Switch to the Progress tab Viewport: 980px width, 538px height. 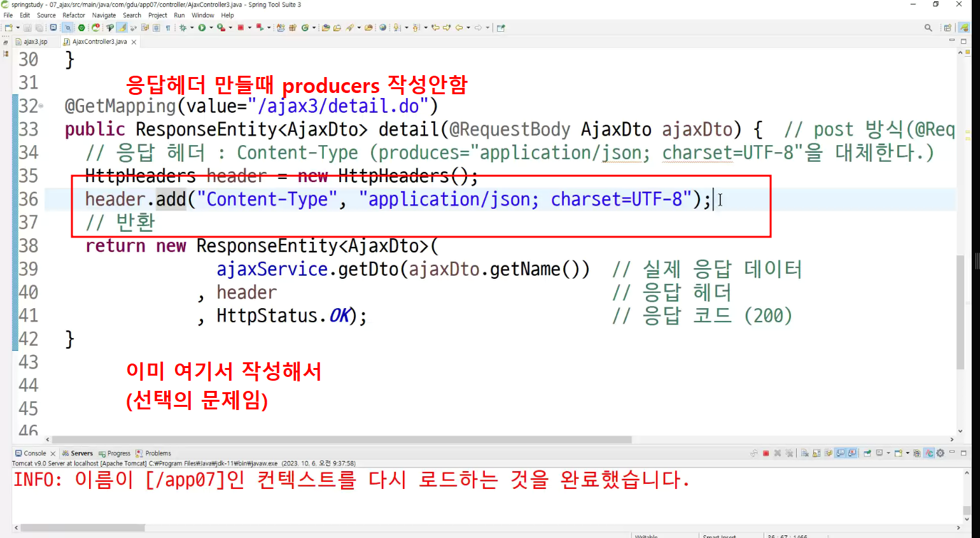coord(115,453)
